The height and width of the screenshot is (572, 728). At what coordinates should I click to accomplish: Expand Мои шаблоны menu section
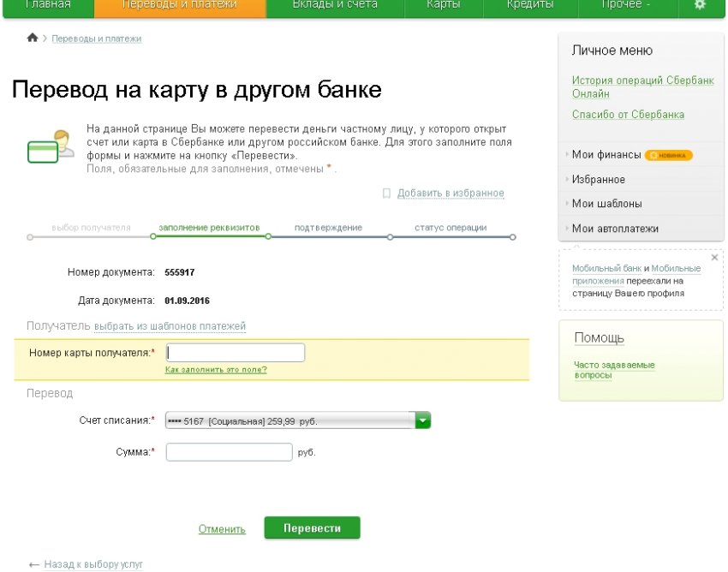click(x=606, y=204)
